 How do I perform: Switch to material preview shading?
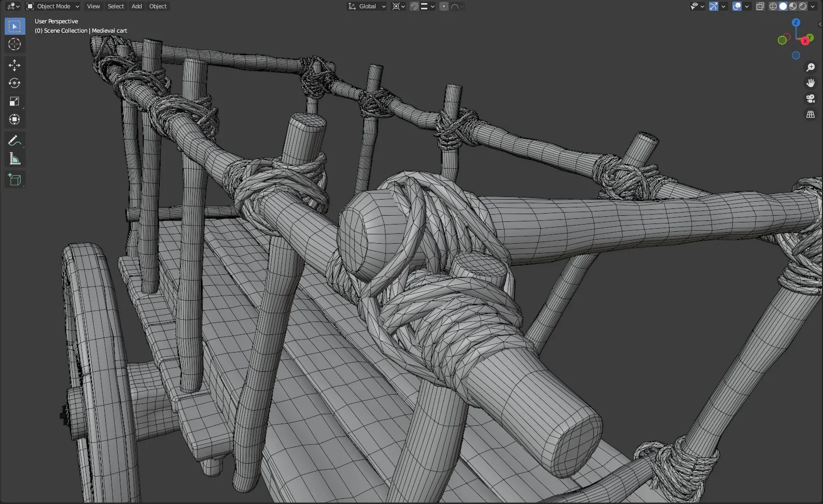793,6
